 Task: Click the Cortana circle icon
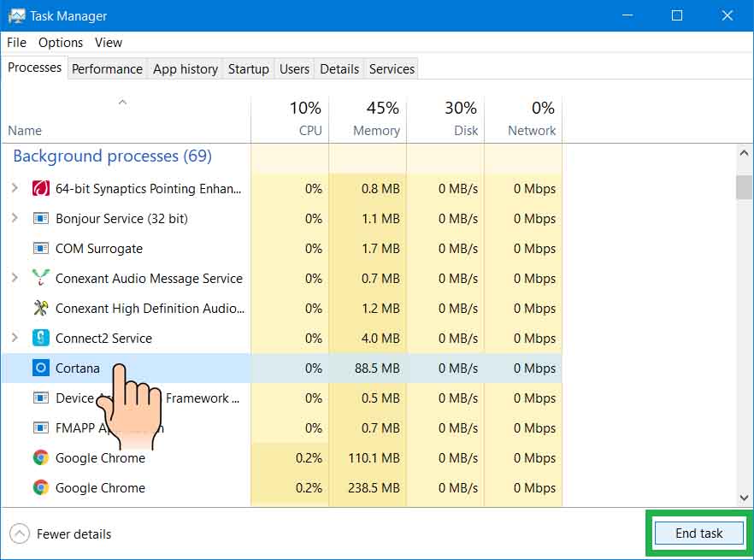tap(41, 368)
